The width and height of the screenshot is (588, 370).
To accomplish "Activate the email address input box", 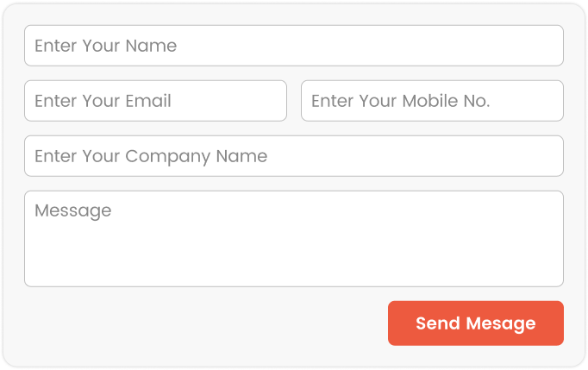I will point(155,101).
